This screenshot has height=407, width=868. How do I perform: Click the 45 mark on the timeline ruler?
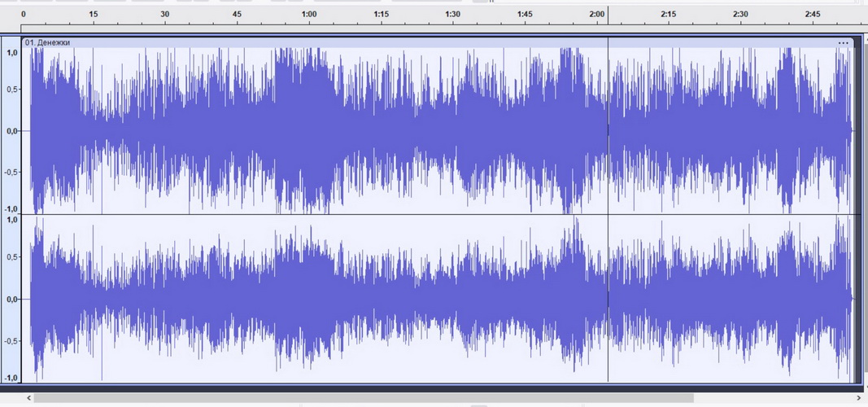[x=237, y=15]
